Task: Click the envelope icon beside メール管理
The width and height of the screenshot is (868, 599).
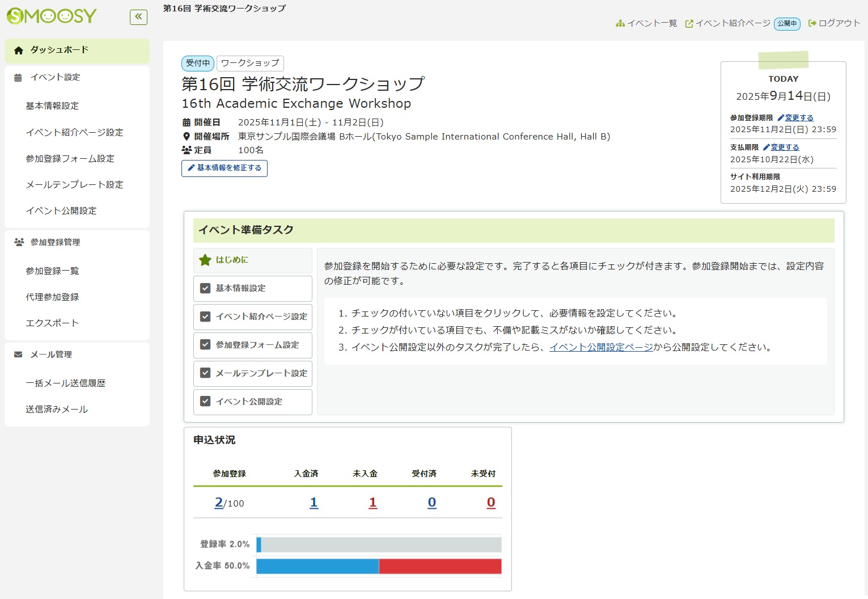Action: [x=18, y=355]
